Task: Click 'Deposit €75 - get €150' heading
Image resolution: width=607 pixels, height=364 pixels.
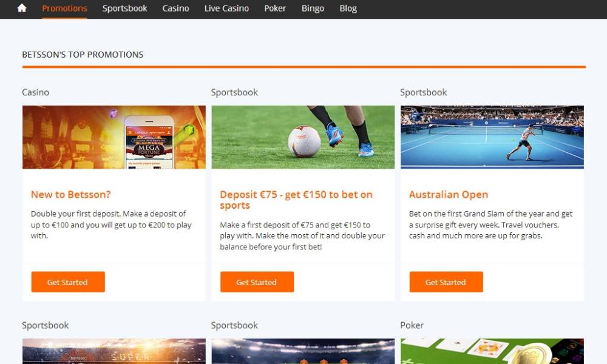Action: click(x=296, y=200)
